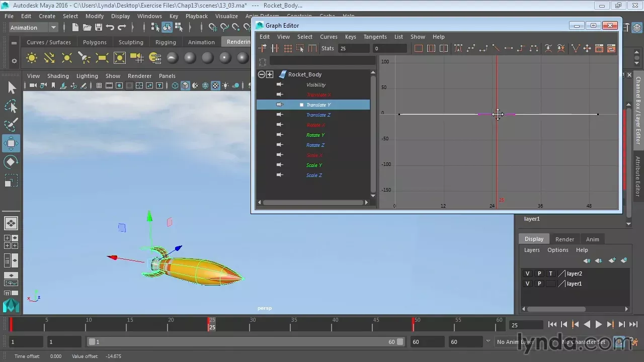Select Rotate Y channel in curve list

[x=315, y=135]
